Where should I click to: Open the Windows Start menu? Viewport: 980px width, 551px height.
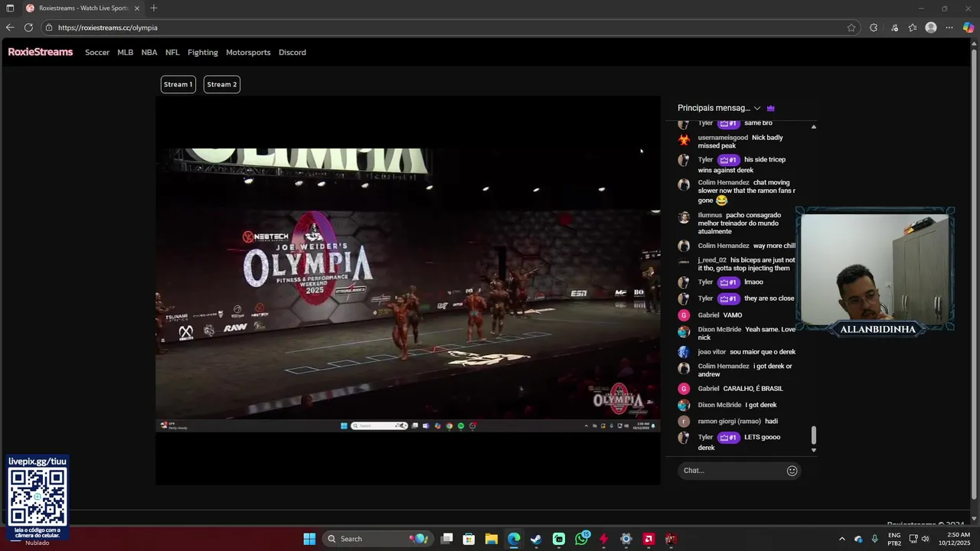pyautogui.click(x=309, y=539)
